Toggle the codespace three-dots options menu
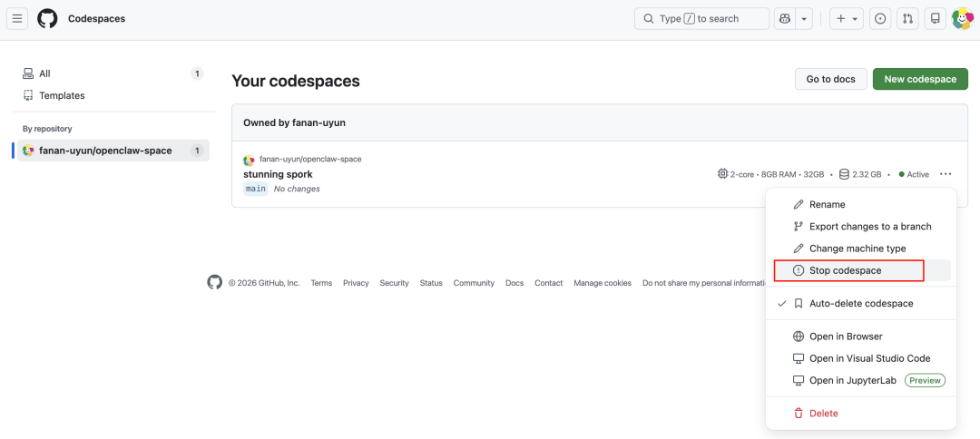Viewport: 980px width, 439px height. click(x=946, y=174)
